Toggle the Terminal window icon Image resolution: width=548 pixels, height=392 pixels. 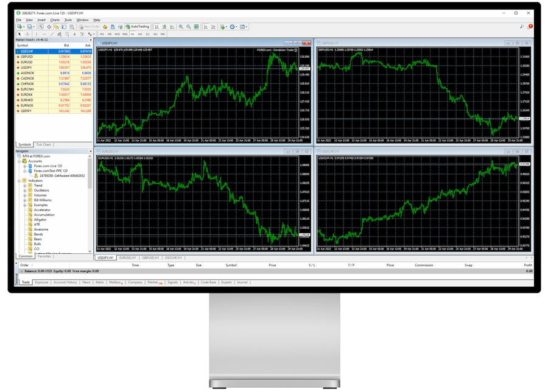click(64, 27)
